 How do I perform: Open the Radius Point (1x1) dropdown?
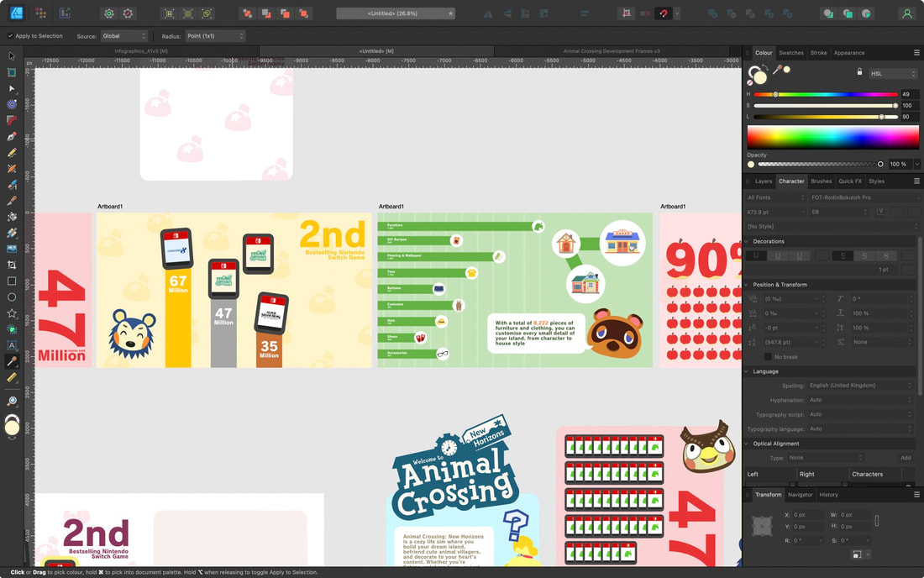tap(215, 36)
